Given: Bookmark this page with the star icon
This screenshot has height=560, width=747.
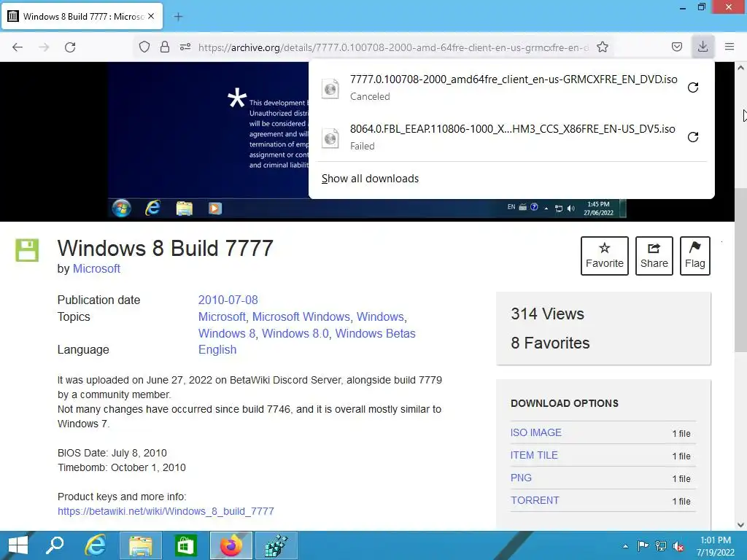Looking at the screenshot, I should [602, 47].
